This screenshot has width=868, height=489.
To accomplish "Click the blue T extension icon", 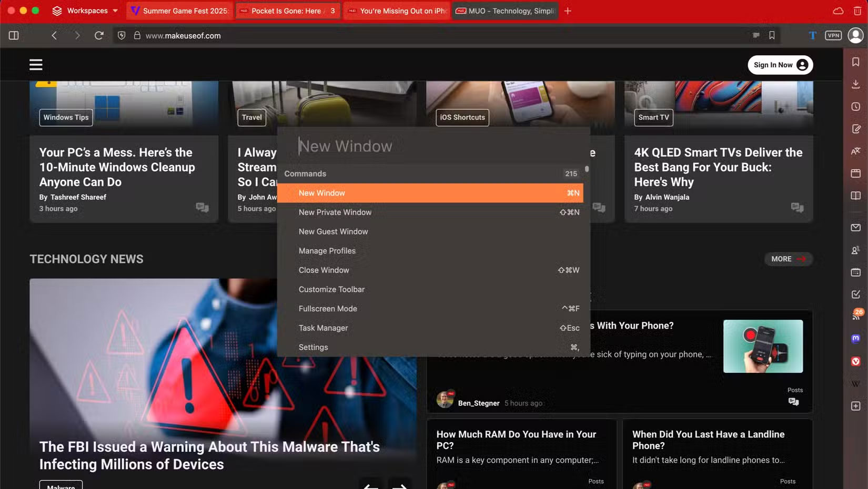I will (x=813, y=35).
